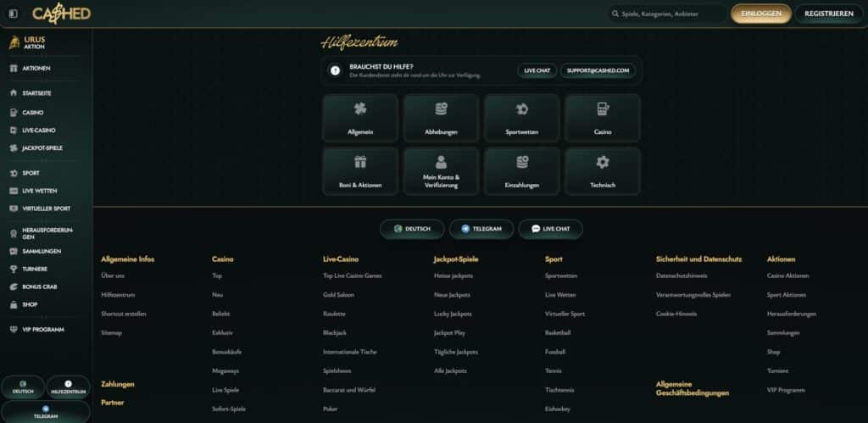The width and height of the screenshot is (868, 423).
Task: Open the Sitemap footer link
Action: pos(111,333)
